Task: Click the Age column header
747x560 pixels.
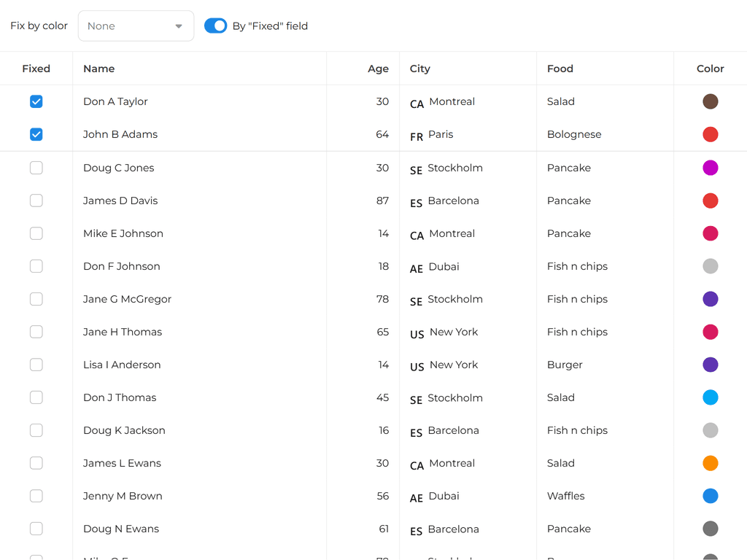Action: [378, 69]
